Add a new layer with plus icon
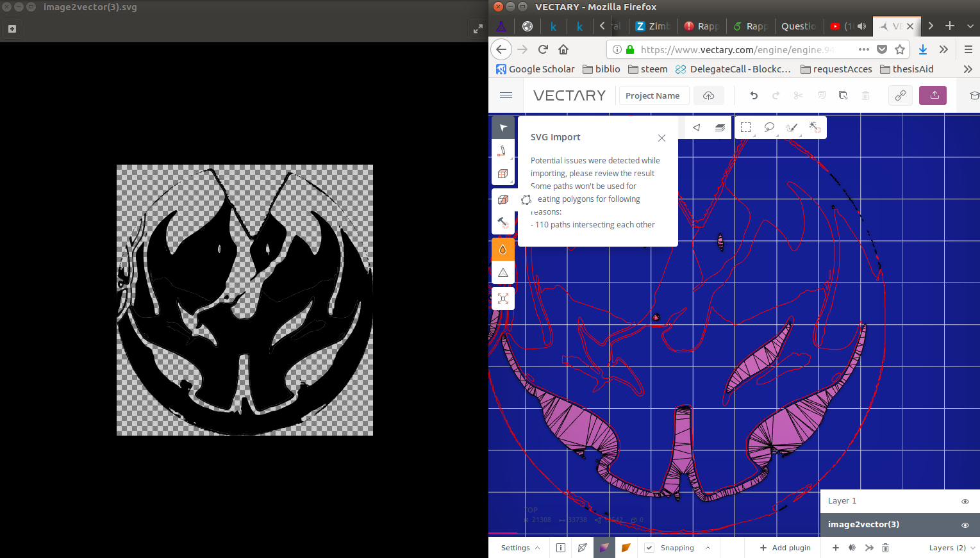The height and width of the screenshot is (558, 980). click(835, 548)
